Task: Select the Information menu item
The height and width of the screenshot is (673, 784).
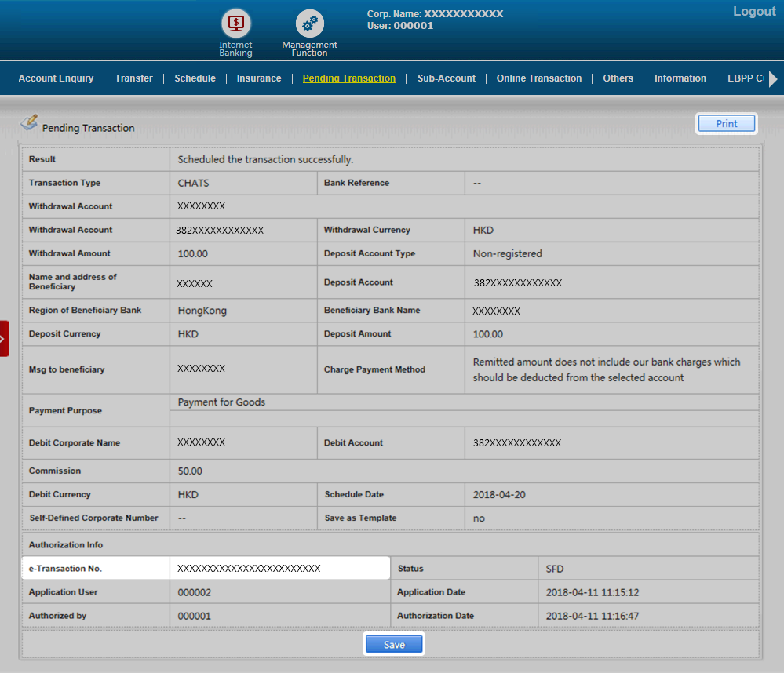Action: (680, 78)
